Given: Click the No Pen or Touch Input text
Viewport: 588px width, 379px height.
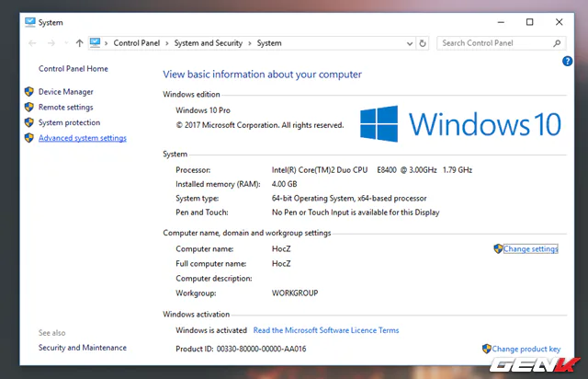Looking at the screenshot, I should pyautogui.click(x=356, y=212).
